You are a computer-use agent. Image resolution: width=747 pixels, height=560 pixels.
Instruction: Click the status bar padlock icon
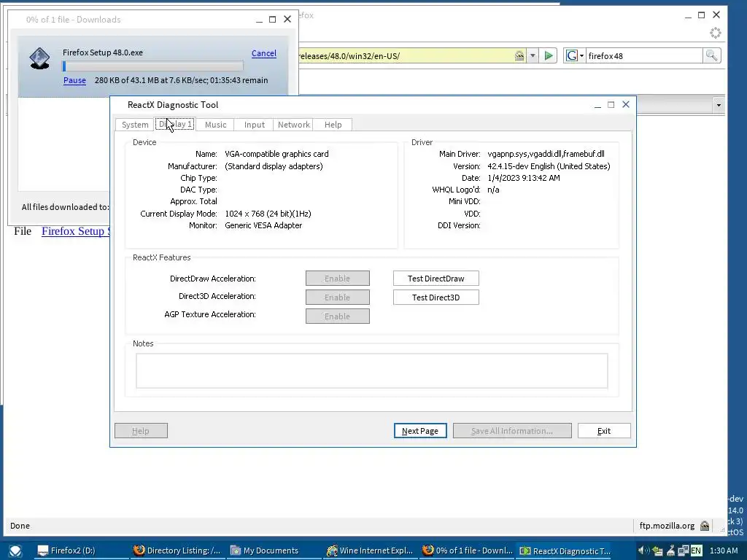coord(705,526)
